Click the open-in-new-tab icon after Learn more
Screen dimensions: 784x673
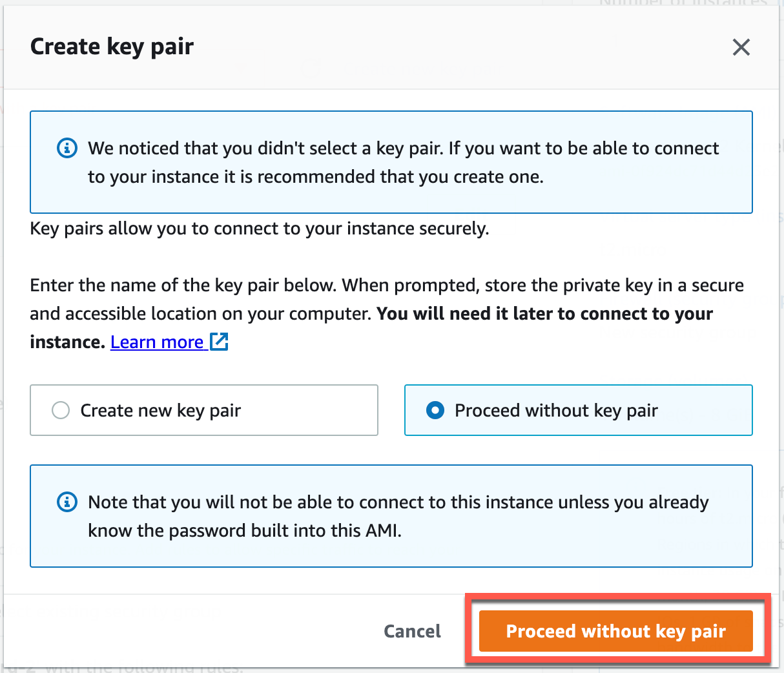tap(220, 342)
